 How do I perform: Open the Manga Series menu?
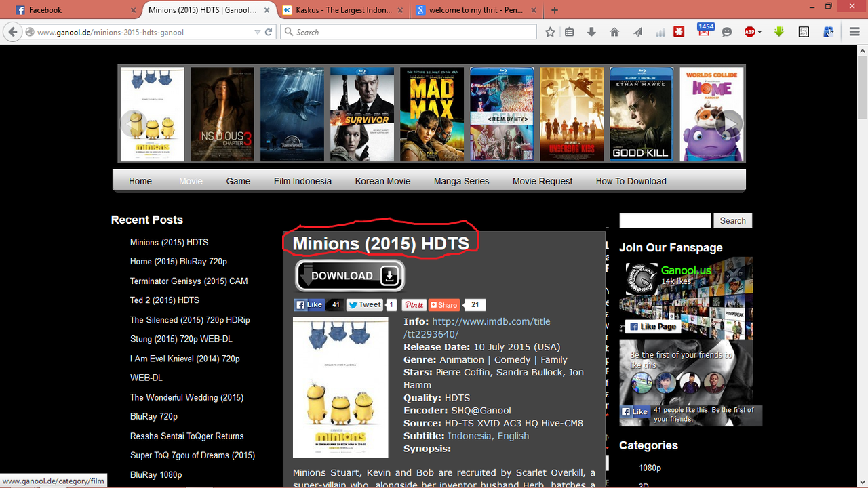tap(461, 181)
